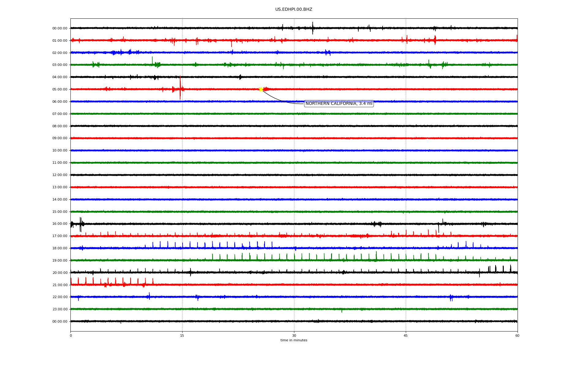The image size is (588, 368).
Task: Click the 23:00:00 time row label
Action: (60, 309)
